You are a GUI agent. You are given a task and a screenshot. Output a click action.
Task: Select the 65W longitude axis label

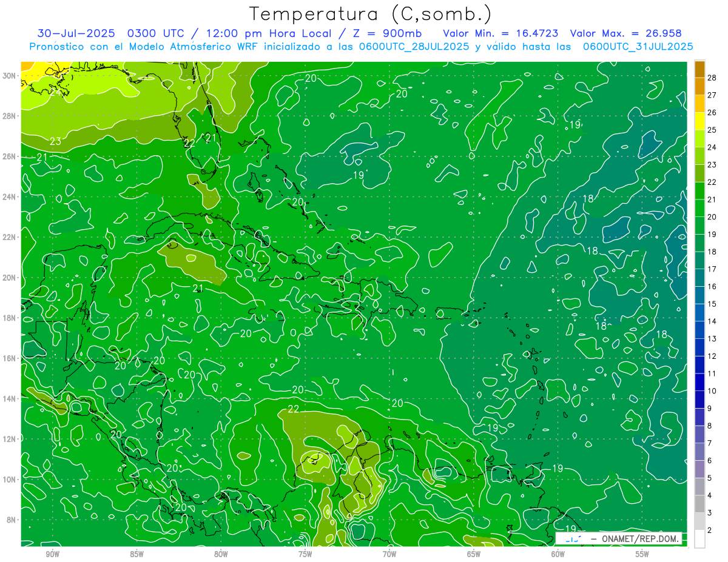(x=474, y=554)
